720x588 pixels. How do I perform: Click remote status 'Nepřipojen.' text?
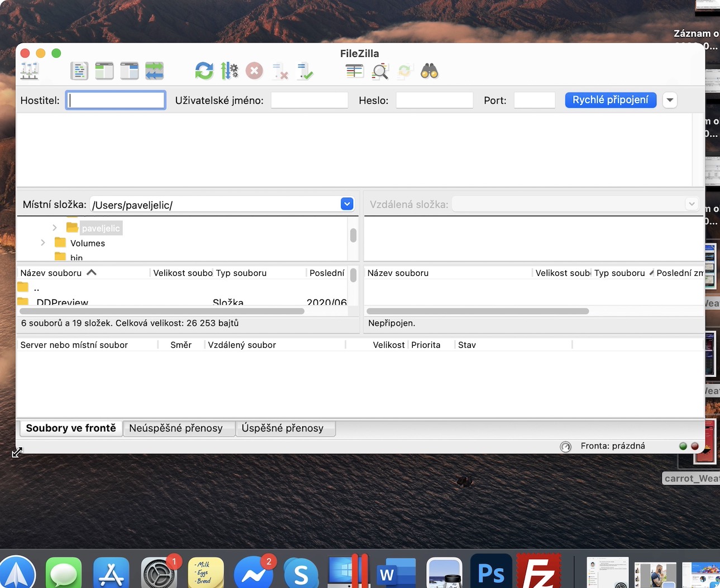coord(392,323)
